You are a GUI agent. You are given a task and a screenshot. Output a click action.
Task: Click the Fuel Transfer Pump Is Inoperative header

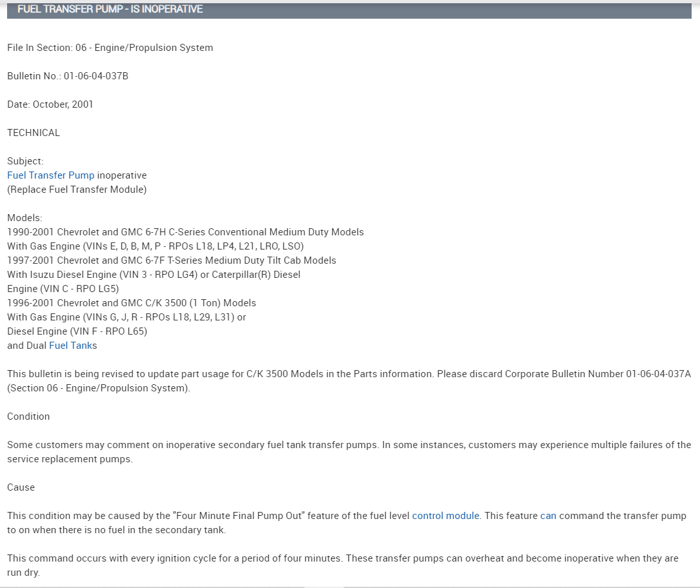(x=110, y=10)
